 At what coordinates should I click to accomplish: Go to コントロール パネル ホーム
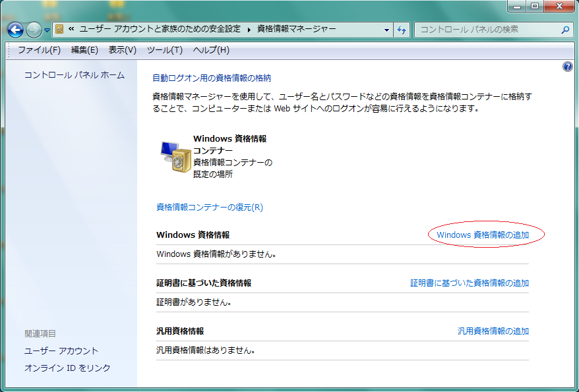75,75
